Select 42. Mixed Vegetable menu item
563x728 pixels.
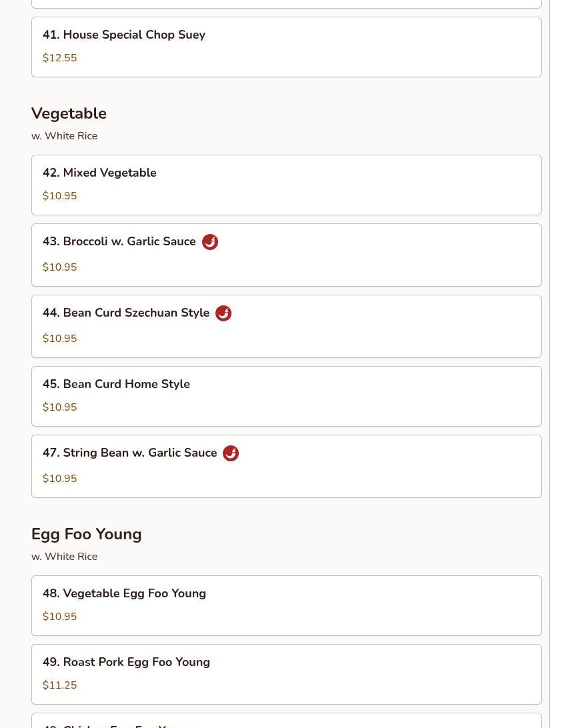point(286,185)
